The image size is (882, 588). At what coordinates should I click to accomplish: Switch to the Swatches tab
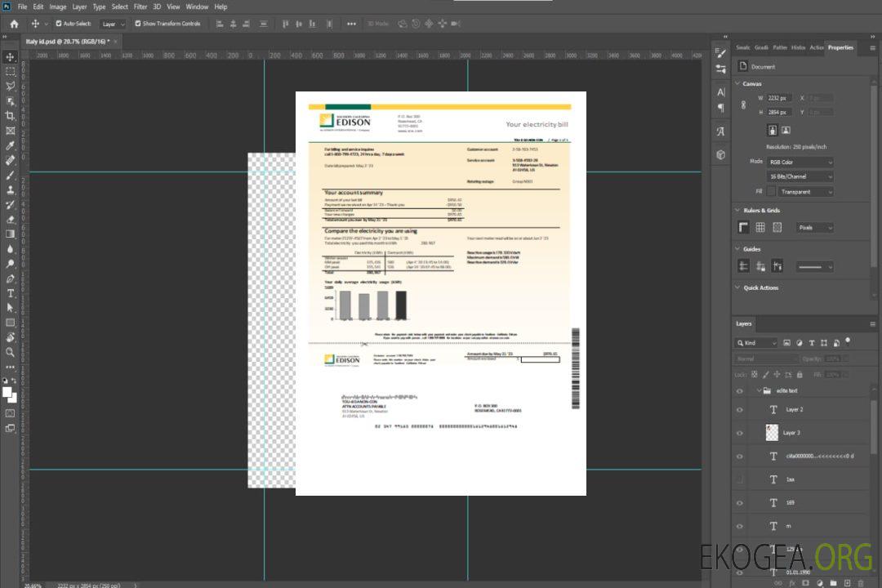(743, 47)
